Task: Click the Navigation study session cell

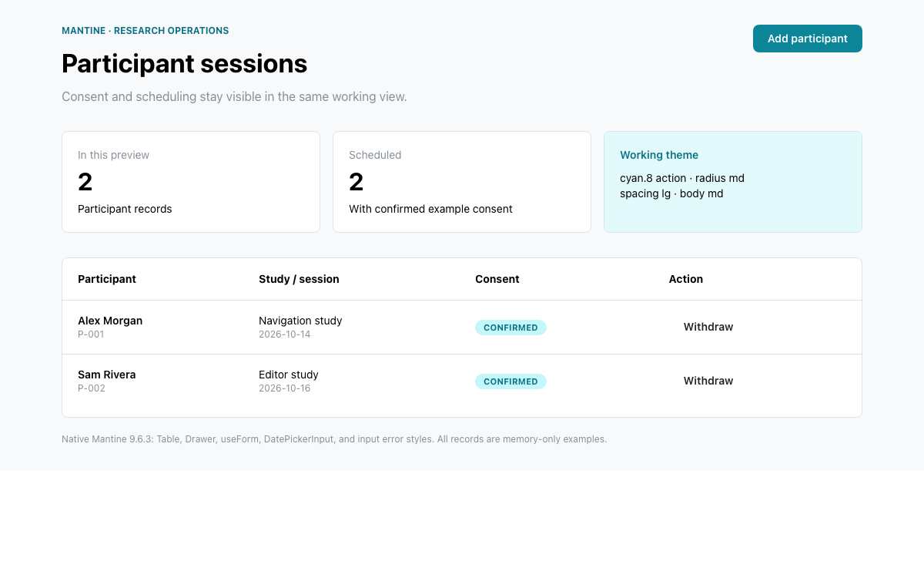Action: 300,327
